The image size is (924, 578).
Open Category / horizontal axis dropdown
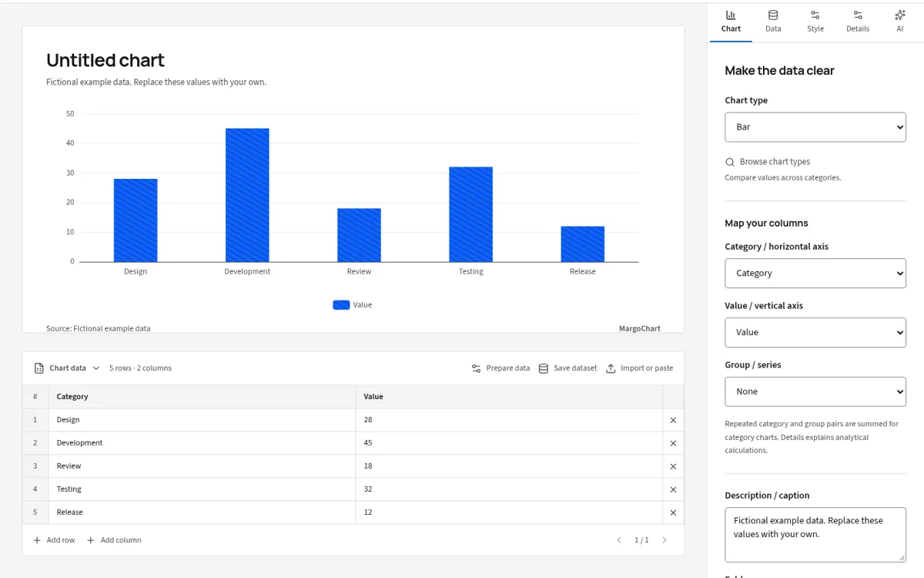click(815, 274)
